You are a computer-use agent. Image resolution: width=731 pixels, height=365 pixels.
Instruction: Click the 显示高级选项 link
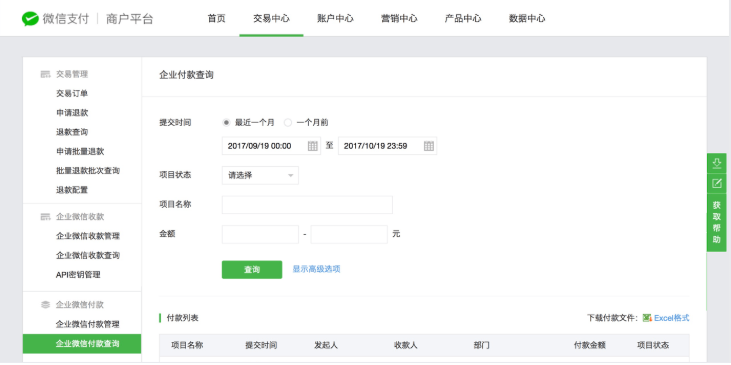click(316, 269)
